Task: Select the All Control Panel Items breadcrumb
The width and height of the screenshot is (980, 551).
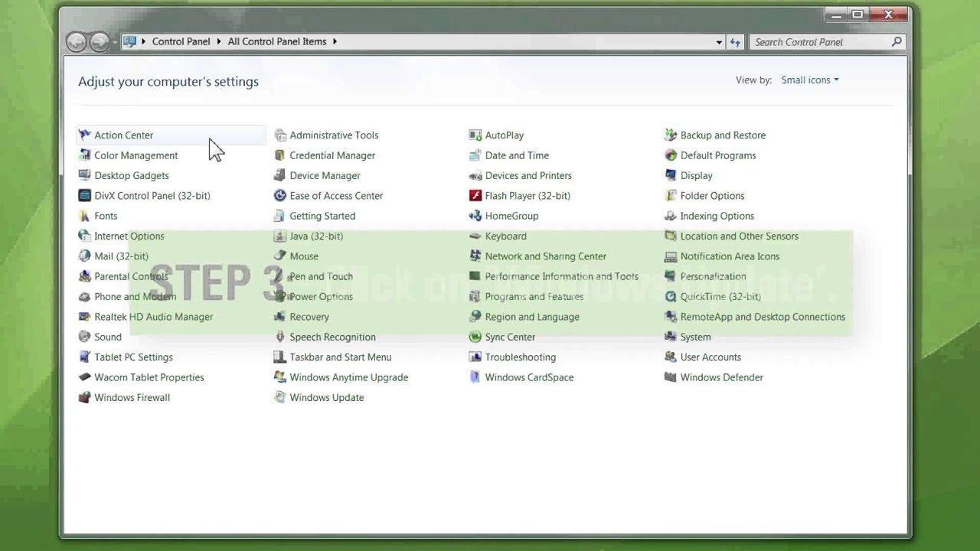Action: coord(277,42)
